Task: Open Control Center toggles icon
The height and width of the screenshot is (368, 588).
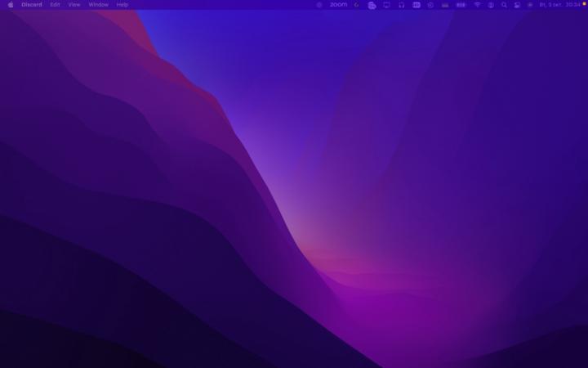Action: (x=517, y=5)
